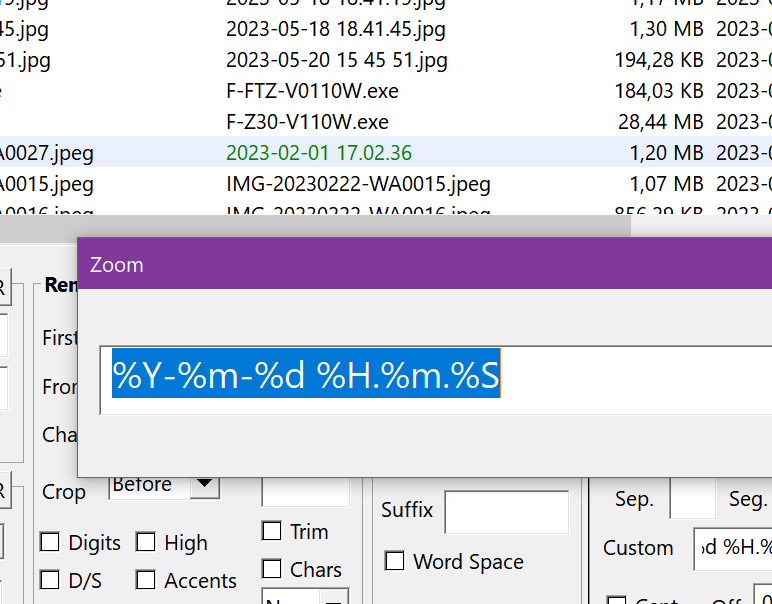Click into the Suffix input field
772x604 pixels.
[506, 511]
